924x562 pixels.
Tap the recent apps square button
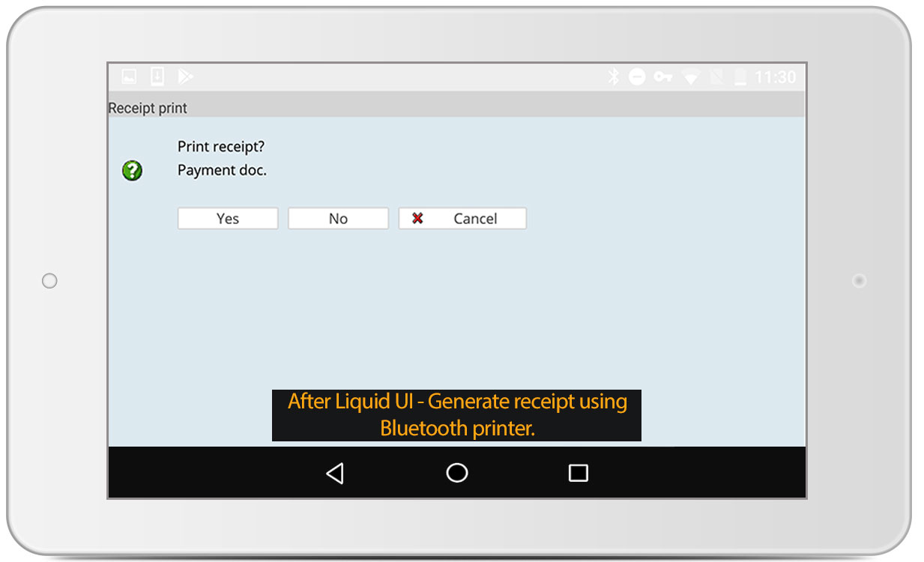[x=578, y=473]
